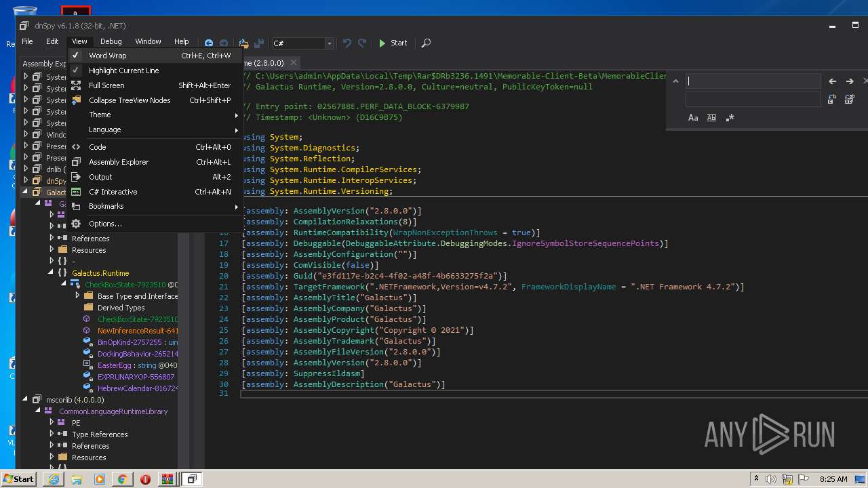868x488 pixels.
Task: Collapse CommonLanguageRuntimeLibrary module node
Action: click(38, 411)
